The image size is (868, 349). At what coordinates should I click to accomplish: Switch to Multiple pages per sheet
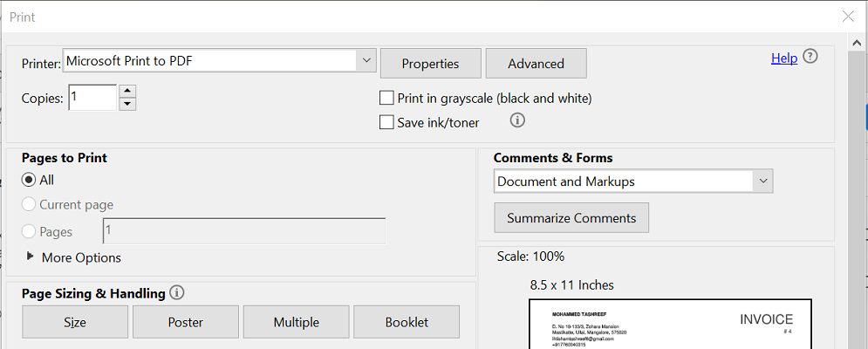tap(296, 322)
